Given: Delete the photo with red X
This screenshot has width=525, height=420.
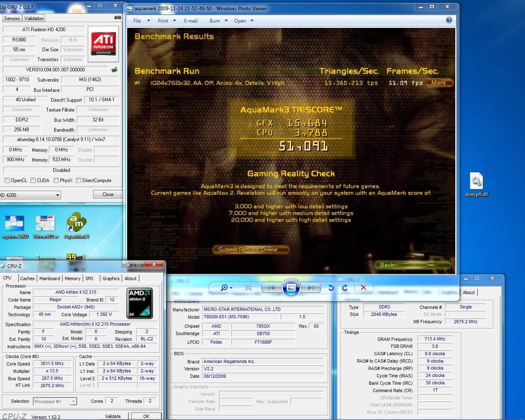Looking at the screenshot, I should click(363, 288).
